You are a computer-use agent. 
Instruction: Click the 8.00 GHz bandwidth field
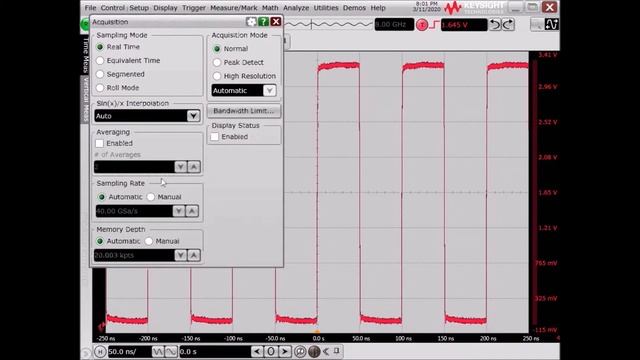coord(394,24)
